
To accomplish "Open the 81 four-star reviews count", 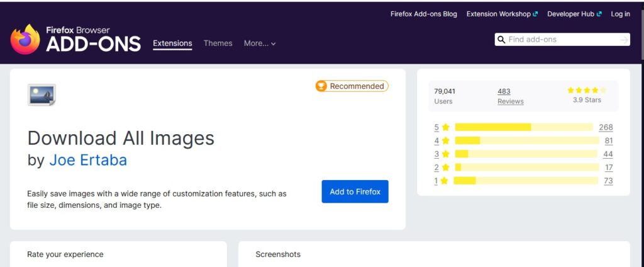I will click(609, 140).
